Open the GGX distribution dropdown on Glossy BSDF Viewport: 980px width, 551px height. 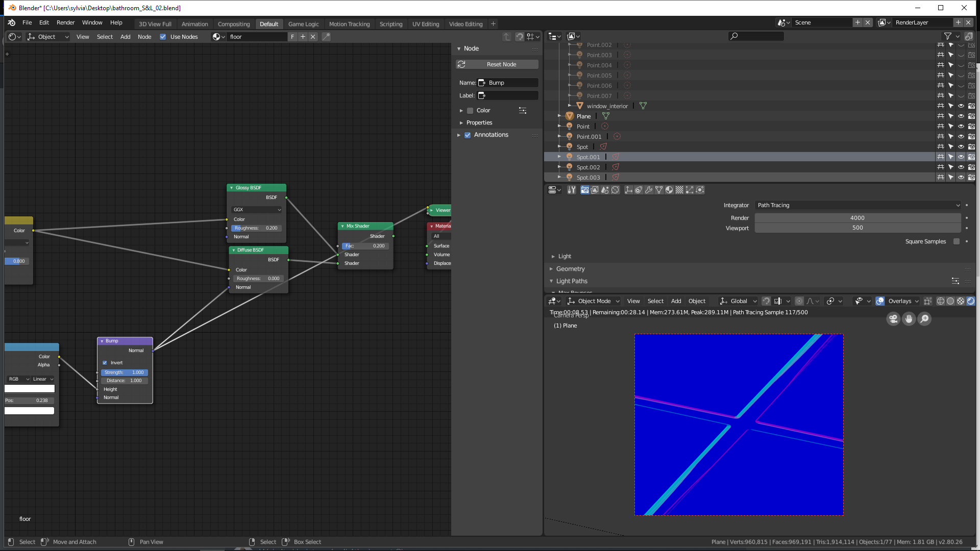[257, 210]
